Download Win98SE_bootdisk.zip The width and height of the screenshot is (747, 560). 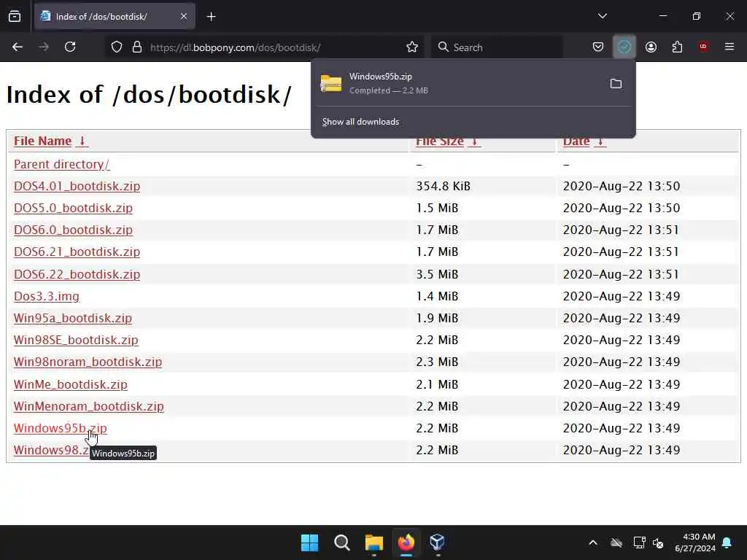76,340
